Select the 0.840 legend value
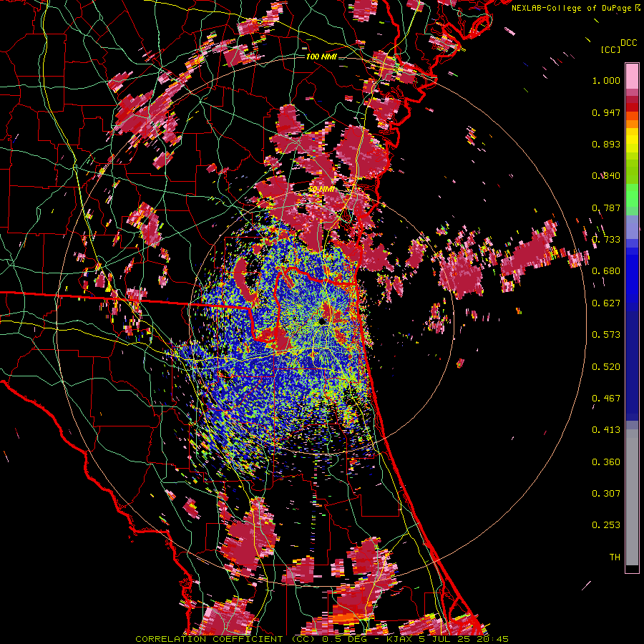644x644 pixels. pyautogui.click(x=606, y=176)
